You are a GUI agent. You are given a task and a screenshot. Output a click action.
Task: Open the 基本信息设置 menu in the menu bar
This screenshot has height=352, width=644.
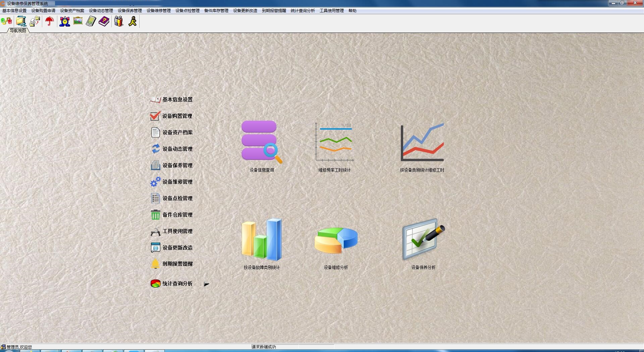tap(14, 11)
